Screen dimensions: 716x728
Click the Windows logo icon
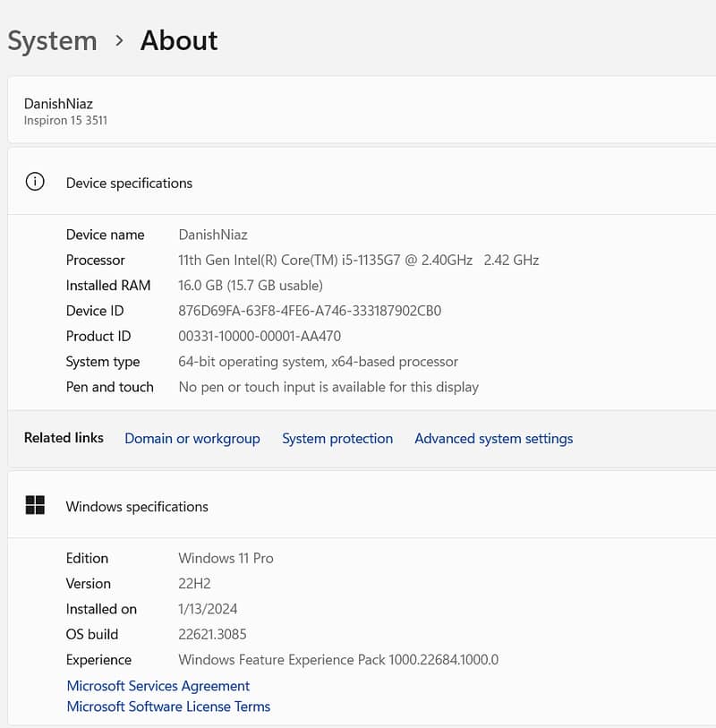tap(35, 506)
